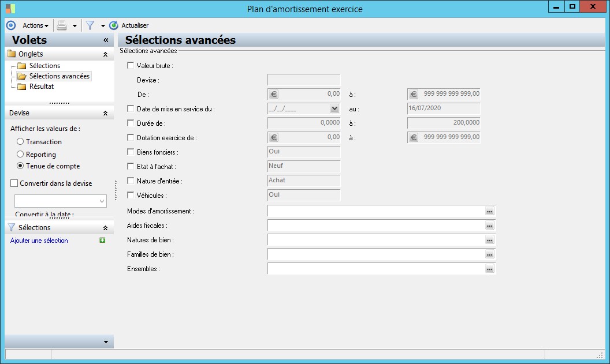610x364 pixels.
Task: Click the filter funnel icon in the toolbar
Action: pyautogui.click(x=90, y=25)
